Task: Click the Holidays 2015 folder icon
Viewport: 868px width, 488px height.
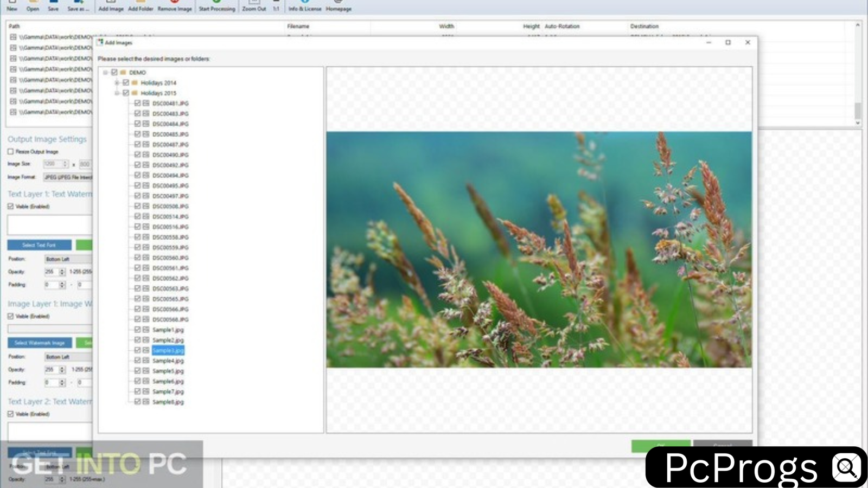Action: [135, 93]
